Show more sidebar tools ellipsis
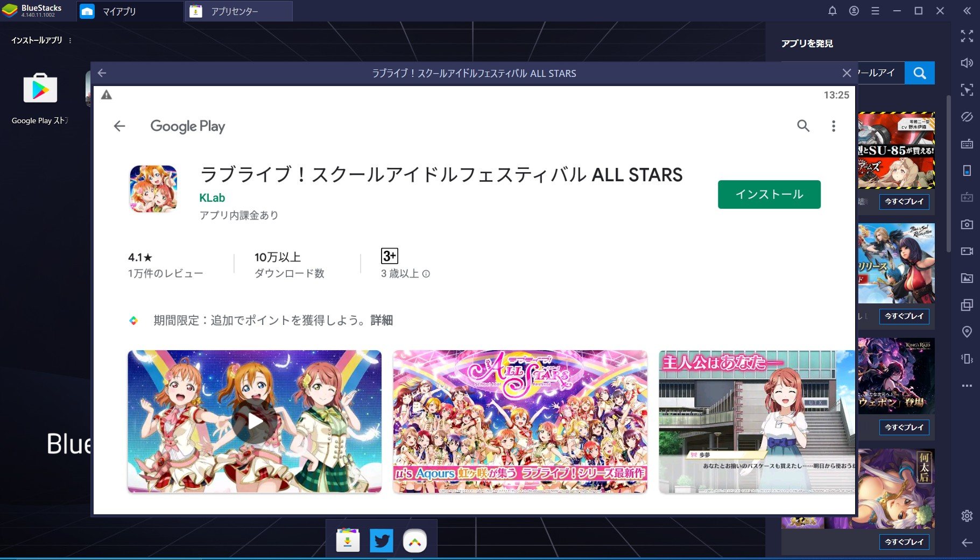 pyautogui.click(x=967, y=386)
